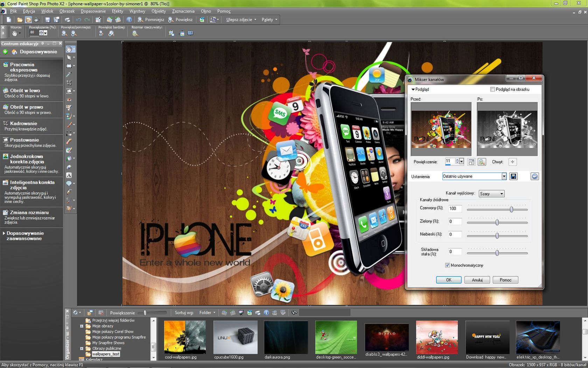This screenshot has width=588, height=368.
Task: Open the Plik menu
Action: pos(13,11)
